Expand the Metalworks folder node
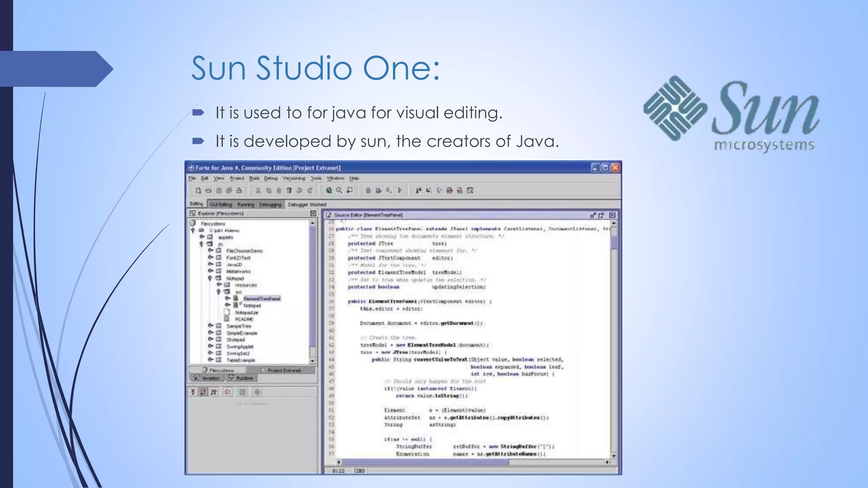This screenshot has width=868, height=488. point(210,271)
